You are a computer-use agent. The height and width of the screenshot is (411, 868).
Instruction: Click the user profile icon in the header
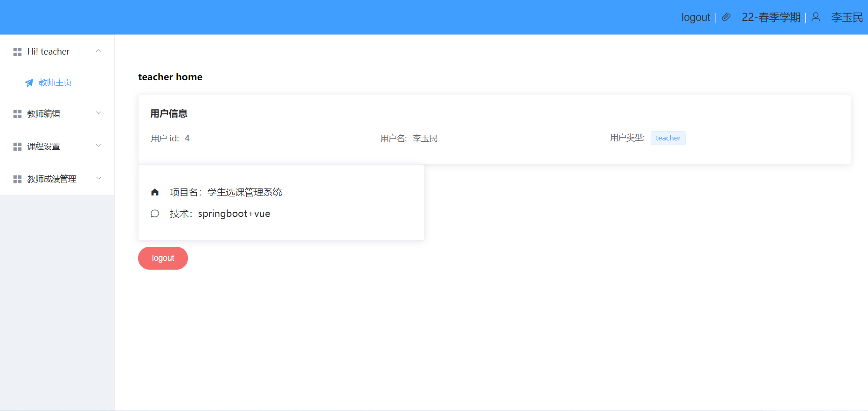[816, 17]
